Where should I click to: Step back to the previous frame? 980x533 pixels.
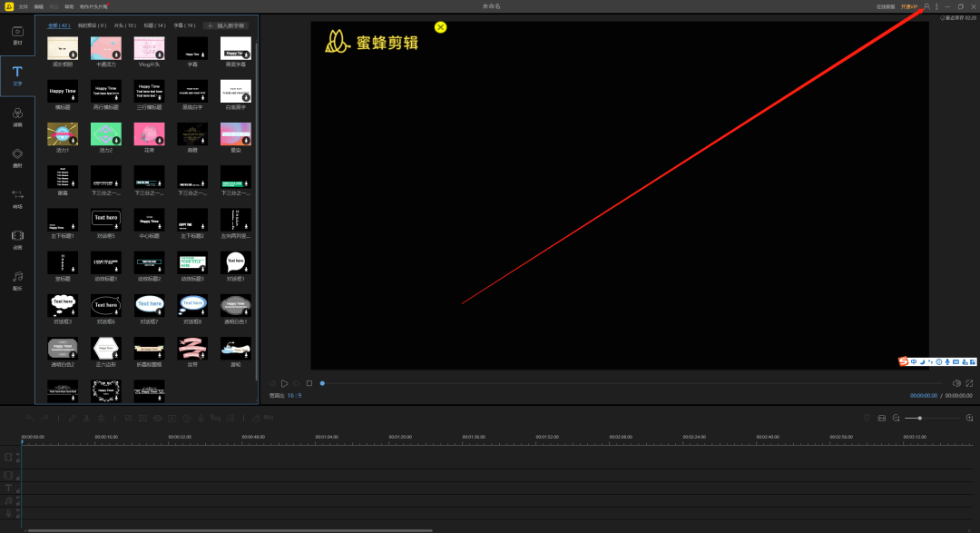[x=272, y=383]
